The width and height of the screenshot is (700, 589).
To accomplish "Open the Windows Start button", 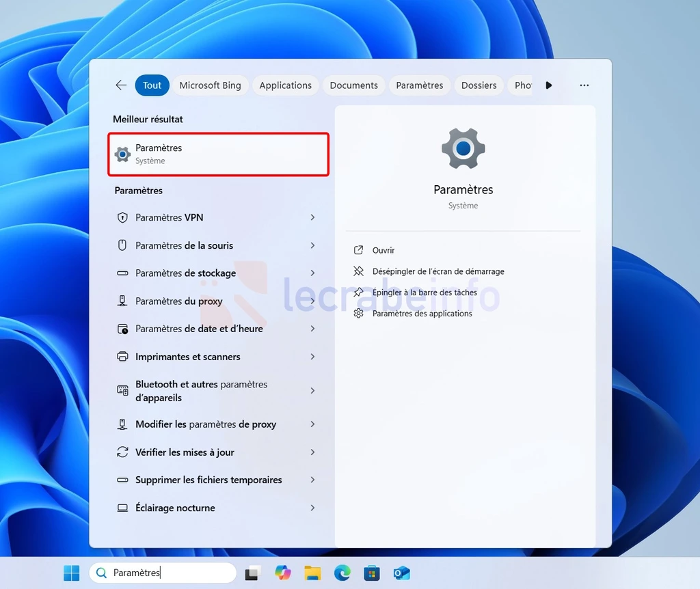I will [x=71, y=573].
